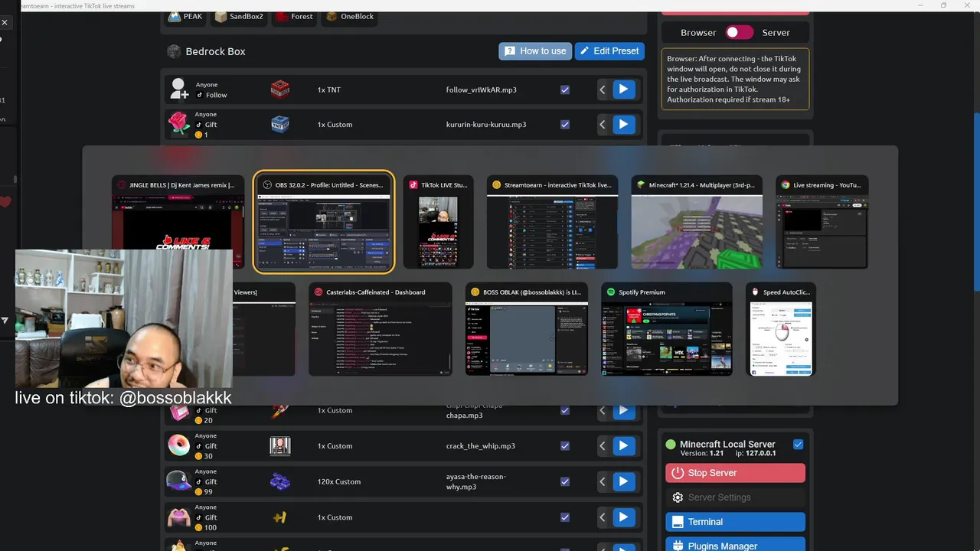This screenshot has width=980, height=551.
Task: Toggle the Minecraft Local Server checkbox
Action: coord(799,444)
